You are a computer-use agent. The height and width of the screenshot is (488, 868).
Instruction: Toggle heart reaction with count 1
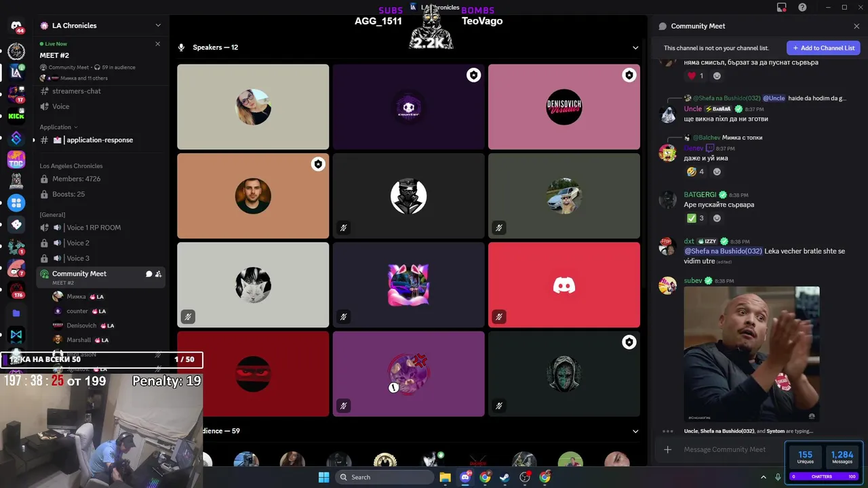click(x=695, y=76)
